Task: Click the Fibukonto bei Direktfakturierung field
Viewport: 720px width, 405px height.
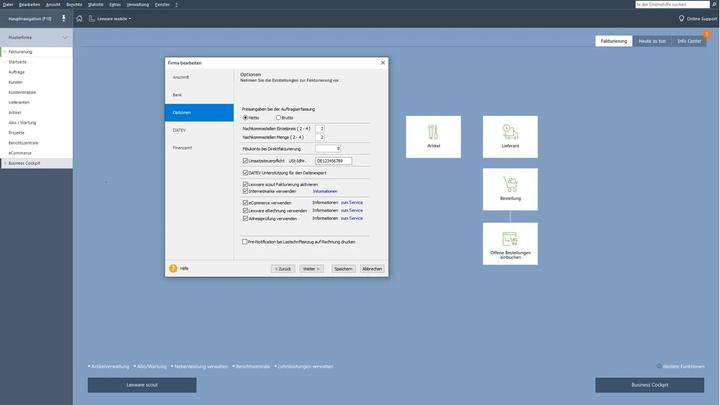Action: click(x=328, y=149)
